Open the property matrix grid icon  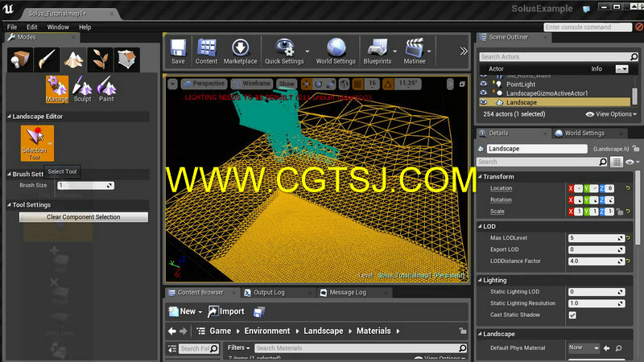(616, 162)
